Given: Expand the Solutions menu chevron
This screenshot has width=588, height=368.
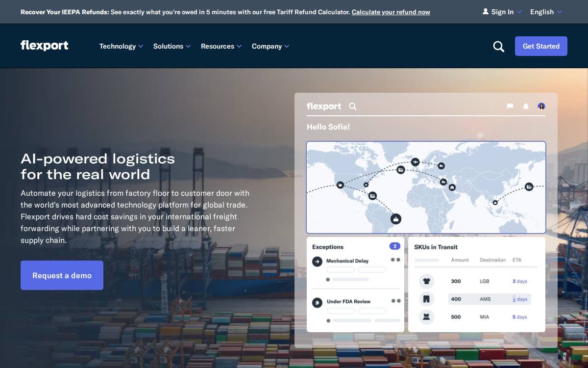Looking at the screenshot, I should (188, 46).
